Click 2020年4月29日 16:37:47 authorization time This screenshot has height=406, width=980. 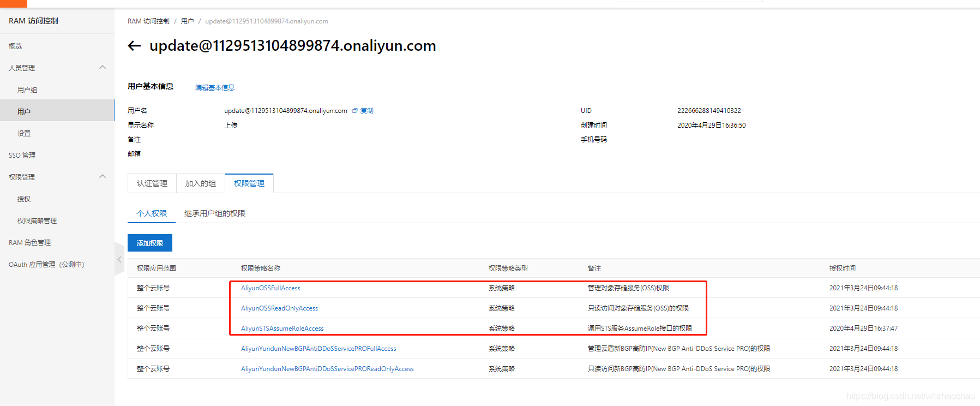tap(863, 329)
